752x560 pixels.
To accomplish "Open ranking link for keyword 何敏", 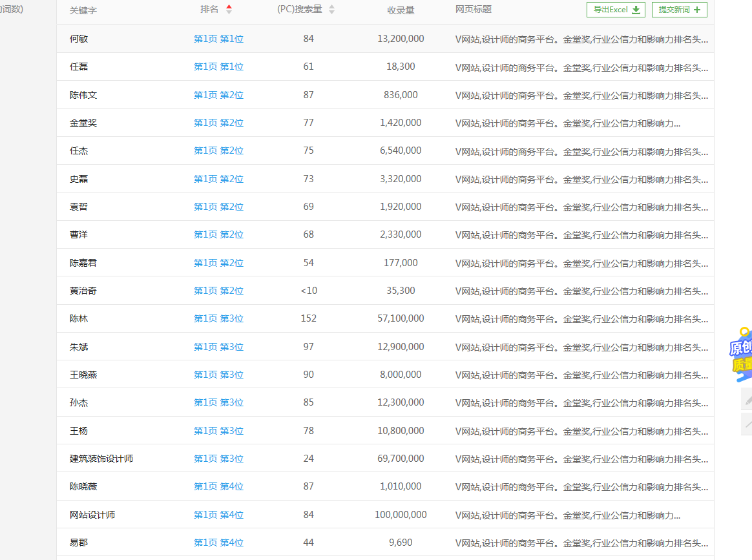I will [218, 39].
